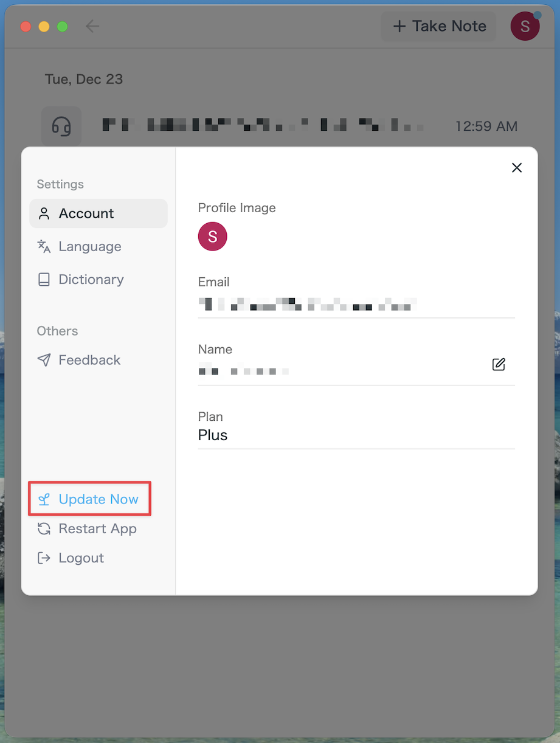Click the Logout arrow icon
This screenshot has width=560, height=743.
[43, 558]
